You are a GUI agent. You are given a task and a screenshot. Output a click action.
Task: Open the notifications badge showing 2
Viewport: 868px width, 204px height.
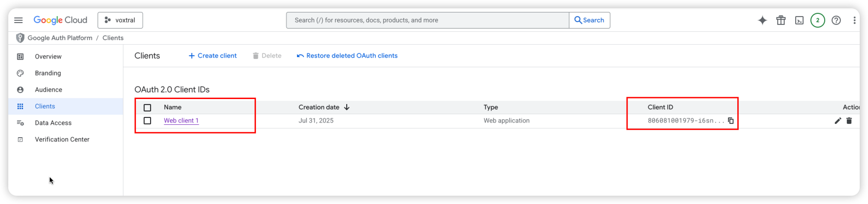click(x=818, y=20)
